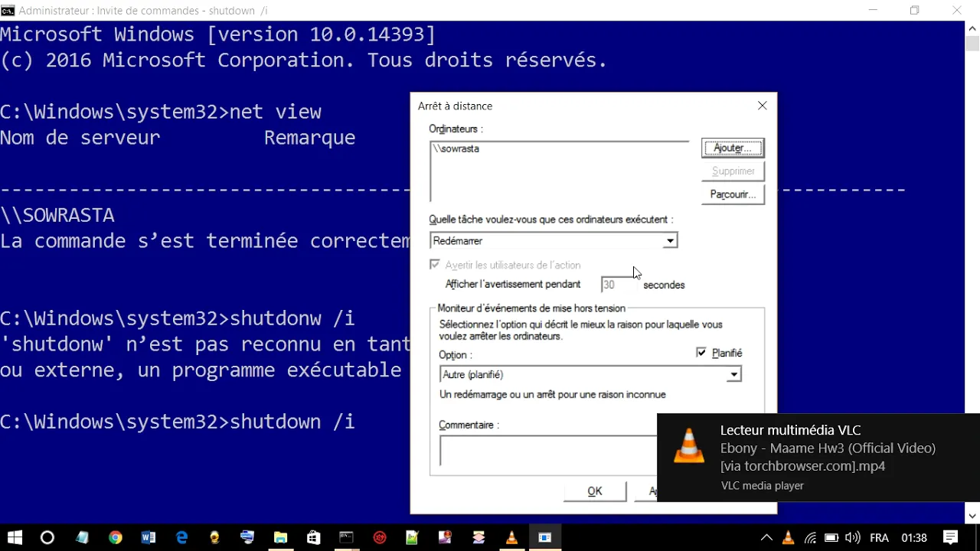Open Microsoft Word from the taskbar
Screen dimensions: 980x551
click(149, 538)
